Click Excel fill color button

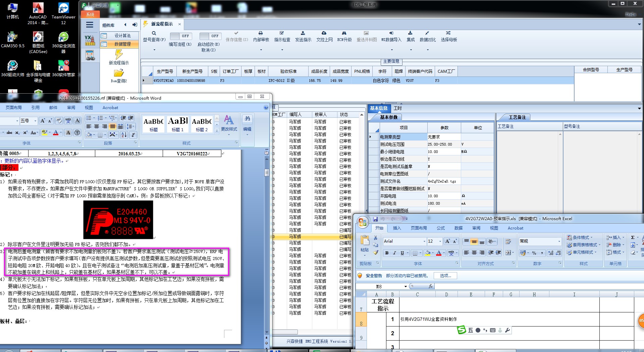[428, 253]
